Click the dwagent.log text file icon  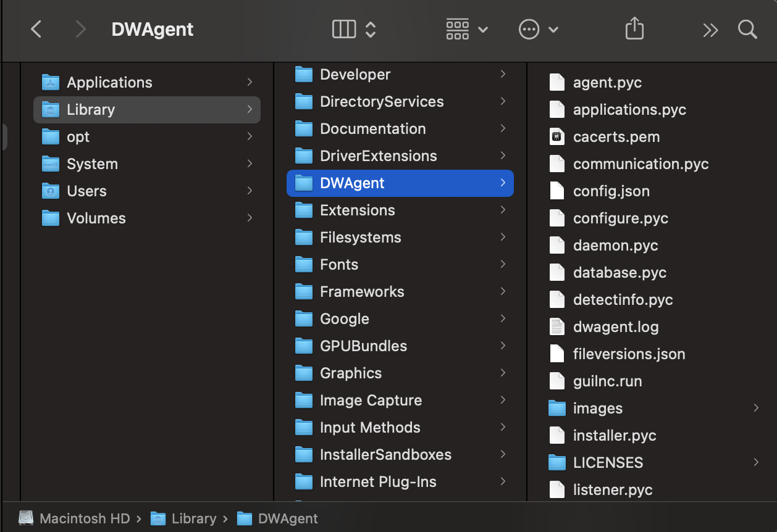(x=557, y=326)
